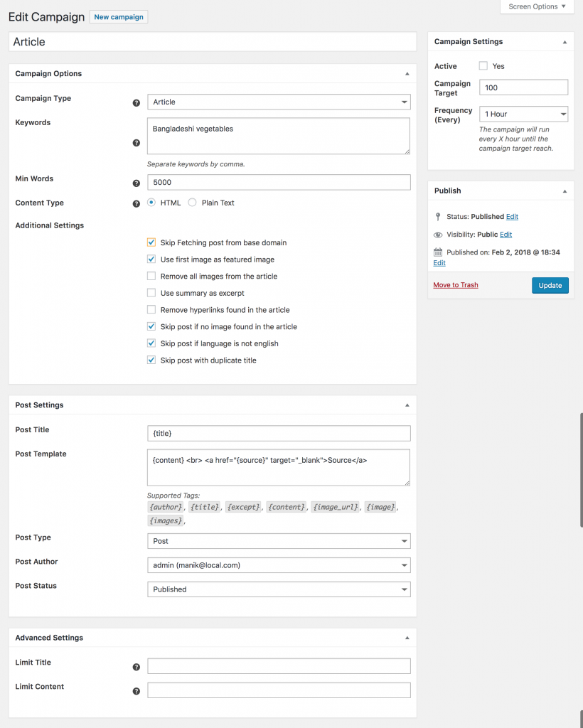Edit the Public visibility
This screenshot has width=583, height=728.
tap(506, 235)
